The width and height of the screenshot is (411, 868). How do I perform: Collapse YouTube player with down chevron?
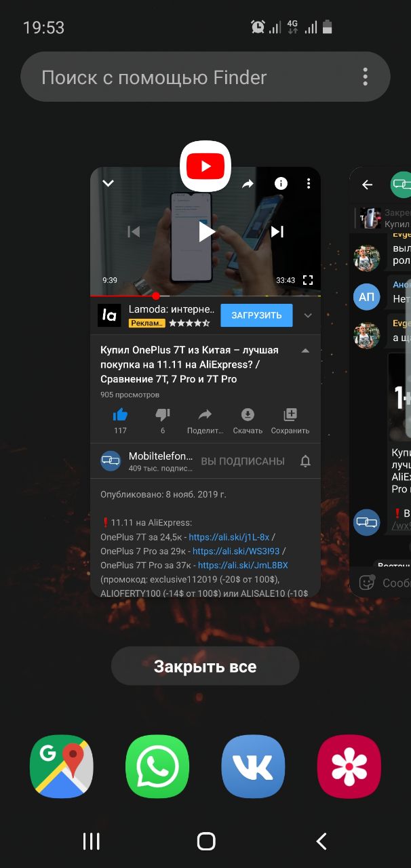click(x=108, y=183)
